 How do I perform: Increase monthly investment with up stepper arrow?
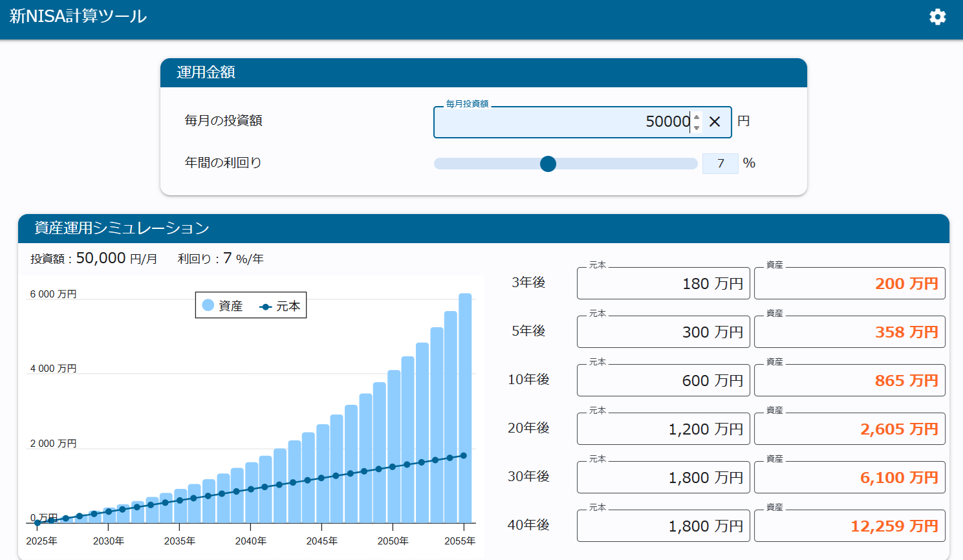coord(697,117)
